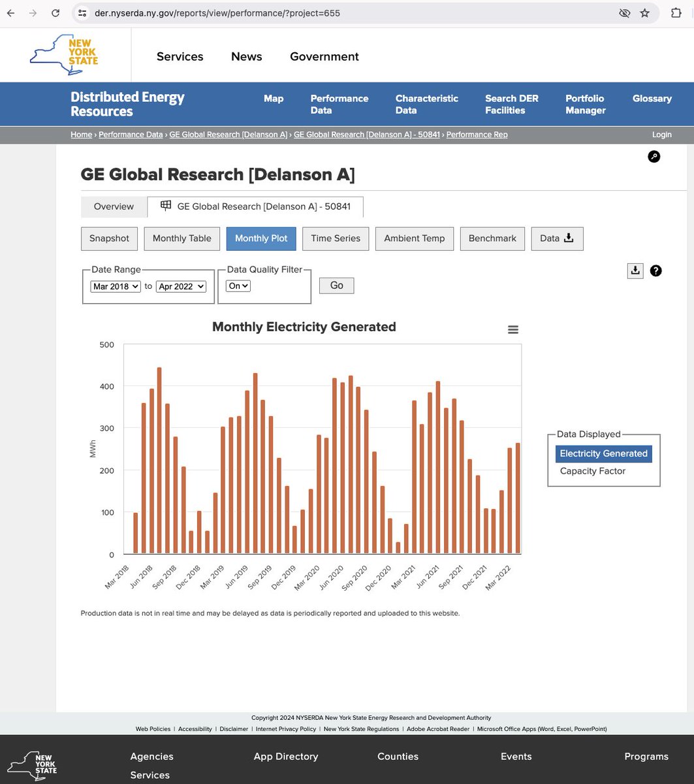
Task: Click the 'MWh' y-axis label
Action: click(x=93, y=449)
